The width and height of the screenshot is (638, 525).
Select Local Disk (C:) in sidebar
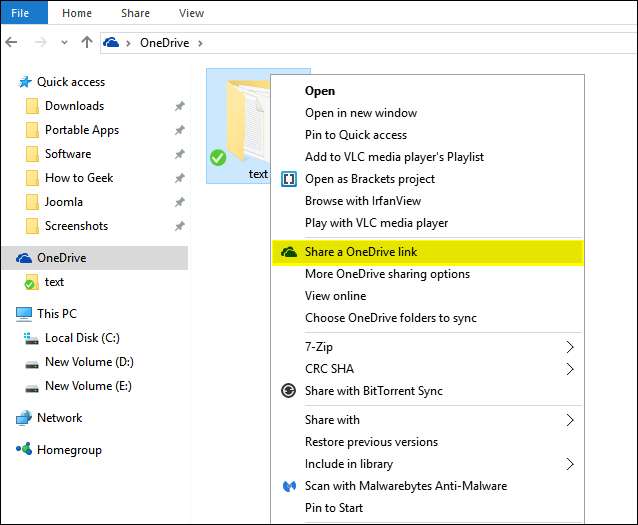[81, 338]
